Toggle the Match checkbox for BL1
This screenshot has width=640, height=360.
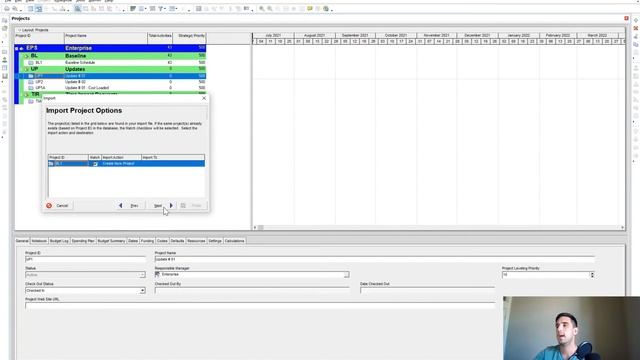95,164
